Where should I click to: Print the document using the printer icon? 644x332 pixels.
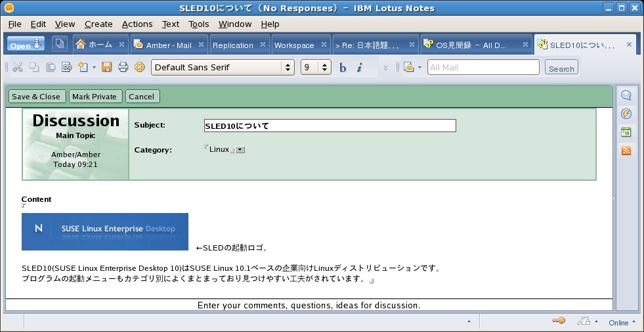[x=123, y=67]
